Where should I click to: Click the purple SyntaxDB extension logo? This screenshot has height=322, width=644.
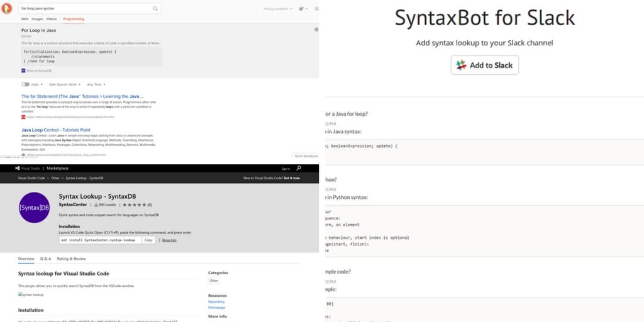coord(34,208)
